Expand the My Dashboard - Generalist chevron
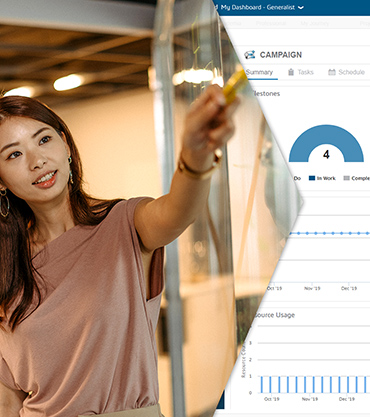This screenshot has width=370, height=417. [301, 7]
